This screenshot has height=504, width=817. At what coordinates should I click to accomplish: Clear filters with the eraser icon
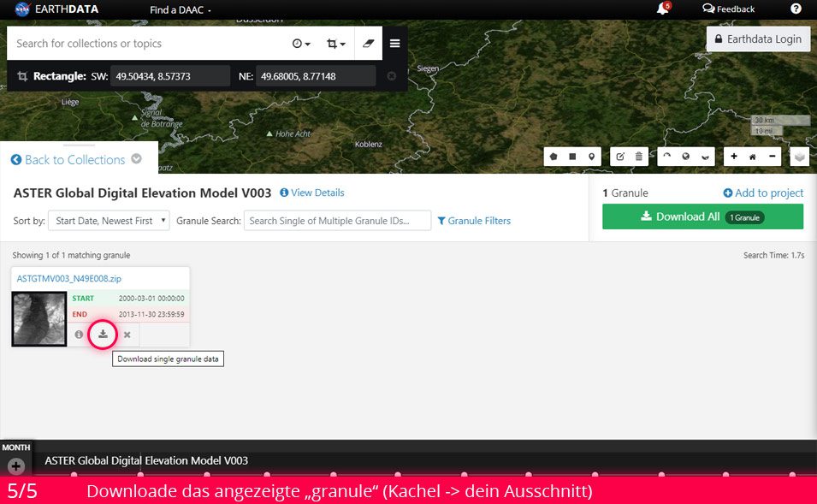(x=369, y=44)
